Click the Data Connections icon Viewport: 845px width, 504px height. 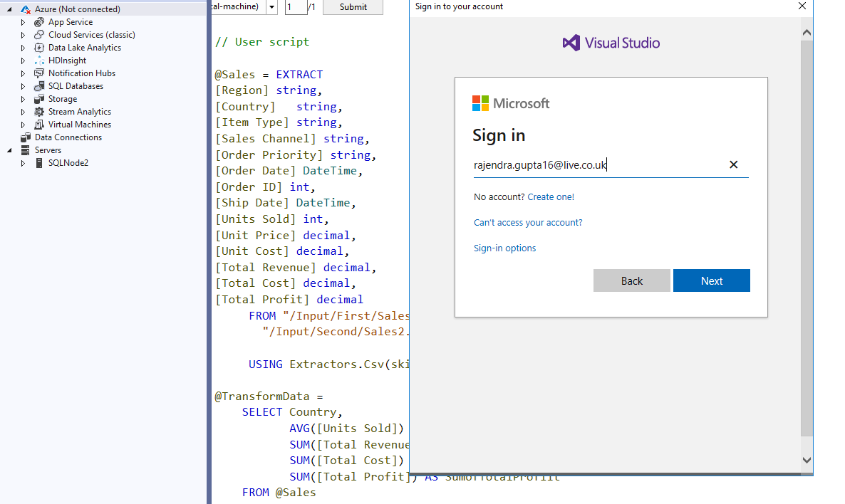click(x=26, y=137)
